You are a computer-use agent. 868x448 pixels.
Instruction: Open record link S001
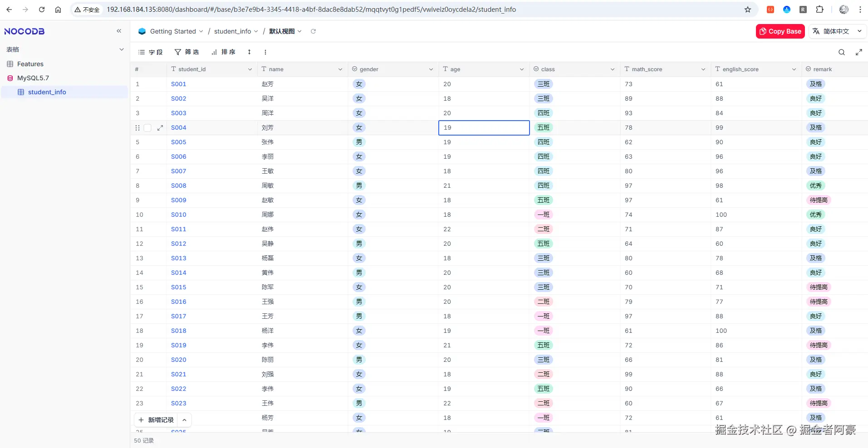pyautogui.click(x=179, y=84)
